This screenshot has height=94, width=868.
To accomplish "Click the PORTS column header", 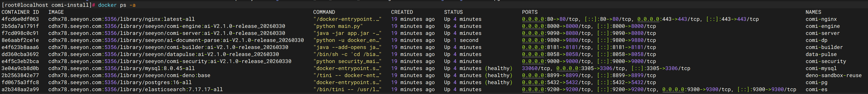I will 530,12.
